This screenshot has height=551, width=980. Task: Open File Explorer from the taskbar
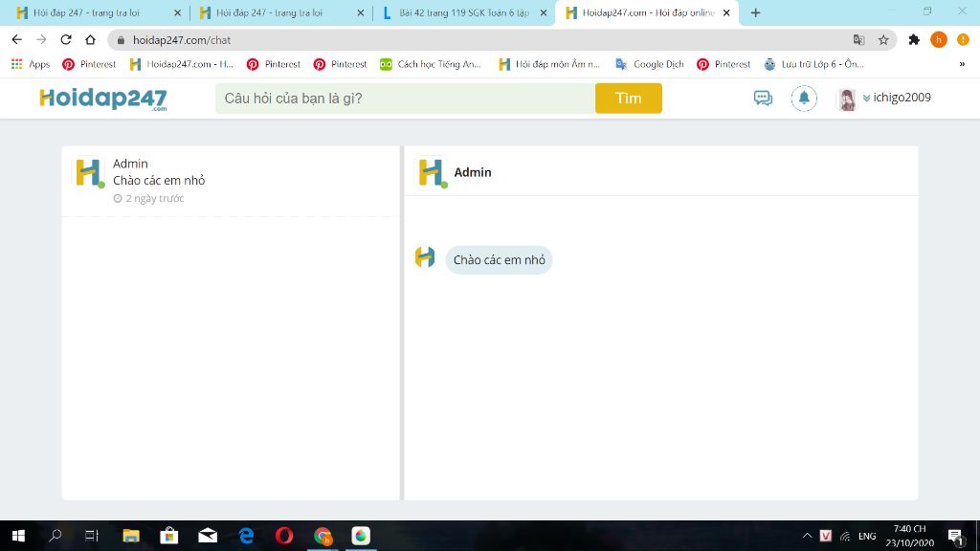pos(130,536)
